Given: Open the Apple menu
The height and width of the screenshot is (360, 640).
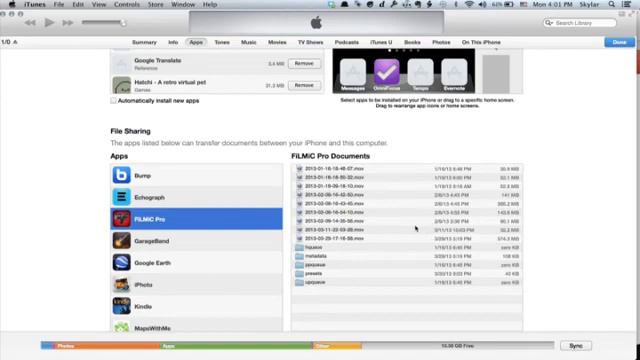Looking at the screenshot, I should pos(12,4).
